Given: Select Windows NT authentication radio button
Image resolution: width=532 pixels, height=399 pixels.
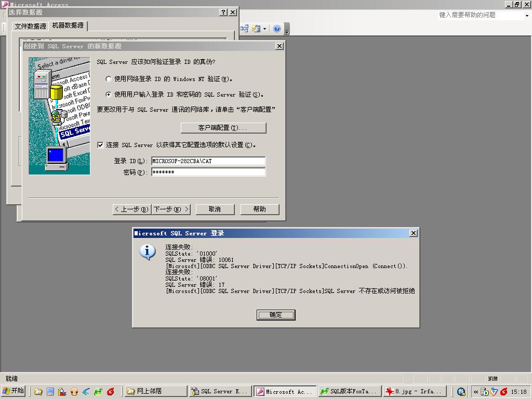Looking at the screenshot, I should pyautogui.click(x=108, y=79).
